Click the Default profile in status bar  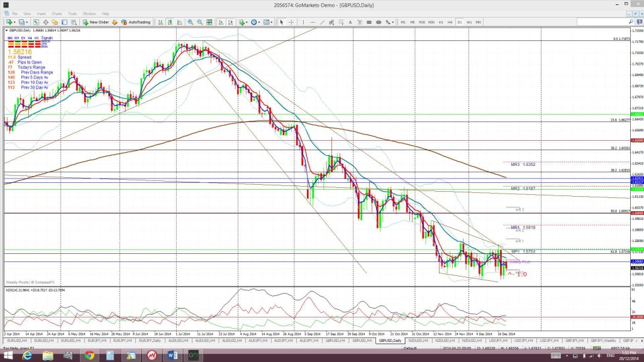coord(410,348)
